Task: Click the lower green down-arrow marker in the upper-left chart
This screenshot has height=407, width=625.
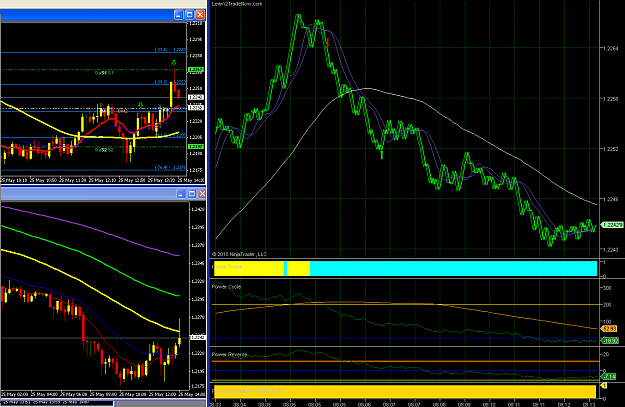Action: click(x=140, y=105)
